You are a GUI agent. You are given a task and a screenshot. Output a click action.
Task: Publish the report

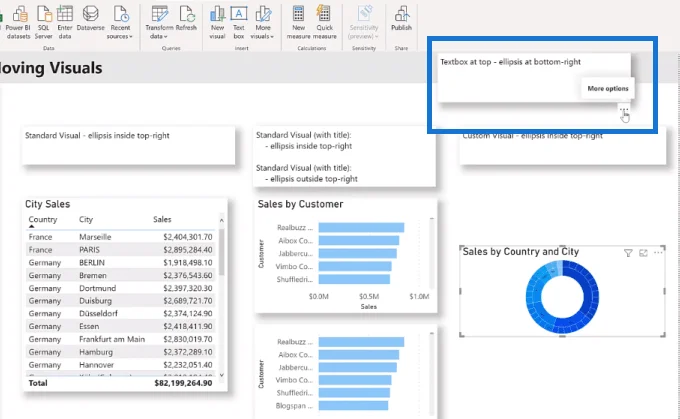click(401, 19)
